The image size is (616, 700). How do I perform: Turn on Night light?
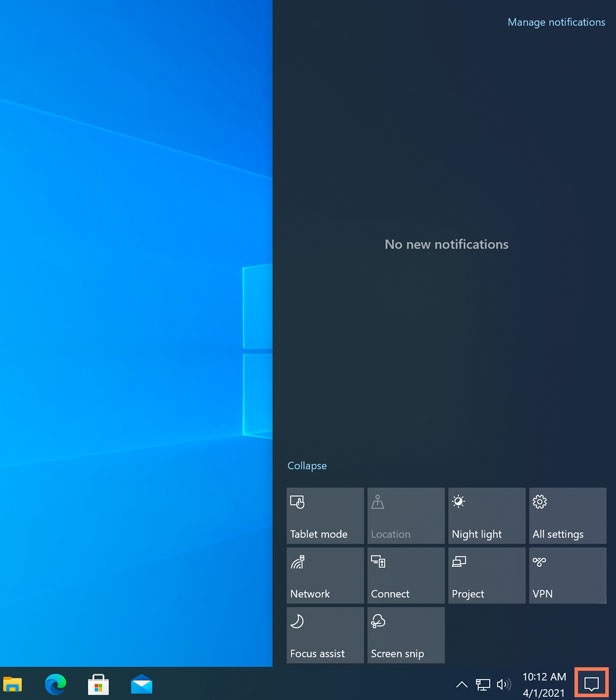(x=486, y=516)
